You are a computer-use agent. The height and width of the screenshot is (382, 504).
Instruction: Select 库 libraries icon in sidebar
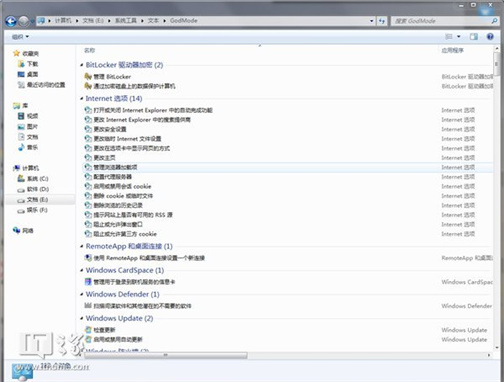pyautogui.click(x=16, y=106)
